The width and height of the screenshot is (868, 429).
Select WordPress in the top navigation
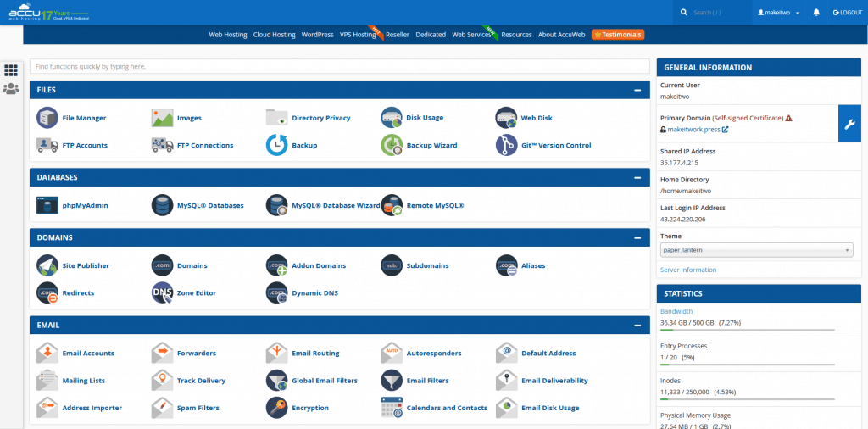[317, 35]
